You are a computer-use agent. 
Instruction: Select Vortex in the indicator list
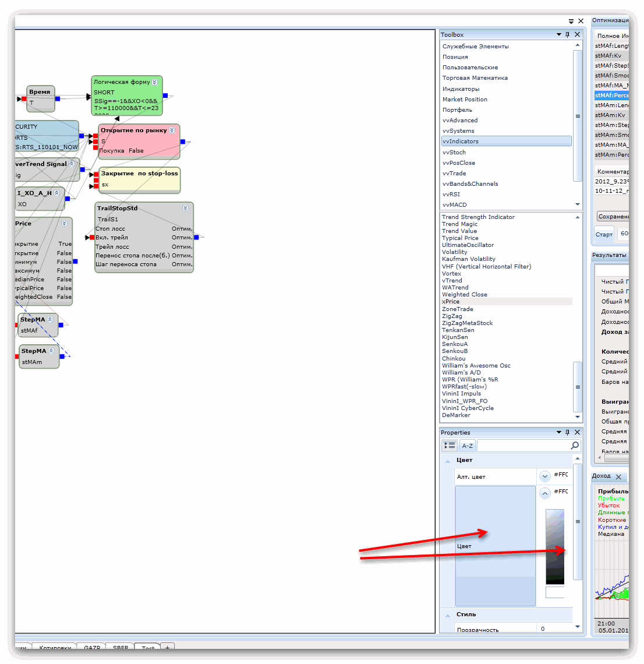(x=452, y=274)
